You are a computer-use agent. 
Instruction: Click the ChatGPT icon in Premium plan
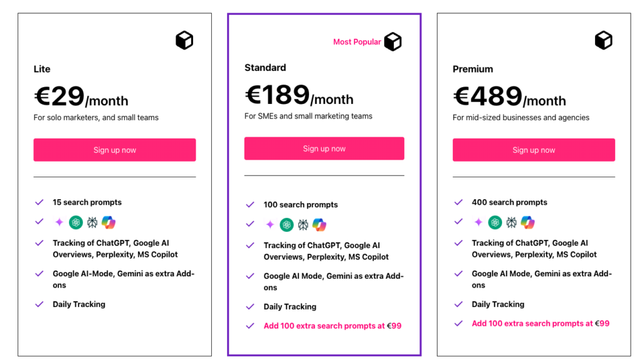pos(495,222)
